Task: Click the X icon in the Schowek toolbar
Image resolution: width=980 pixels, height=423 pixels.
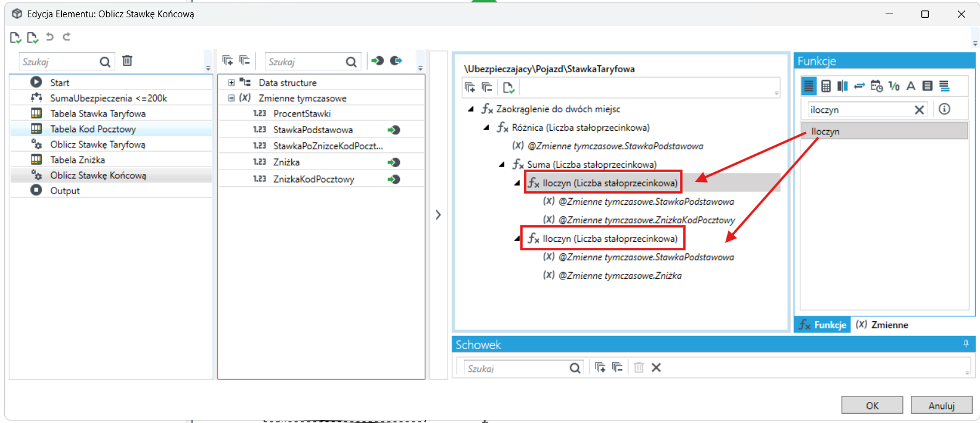Action: 656,368
